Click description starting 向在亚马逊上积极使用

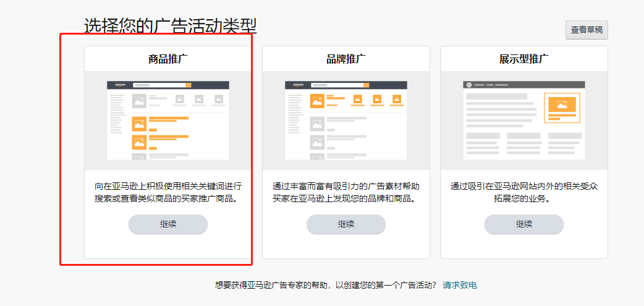coord(168,193)
